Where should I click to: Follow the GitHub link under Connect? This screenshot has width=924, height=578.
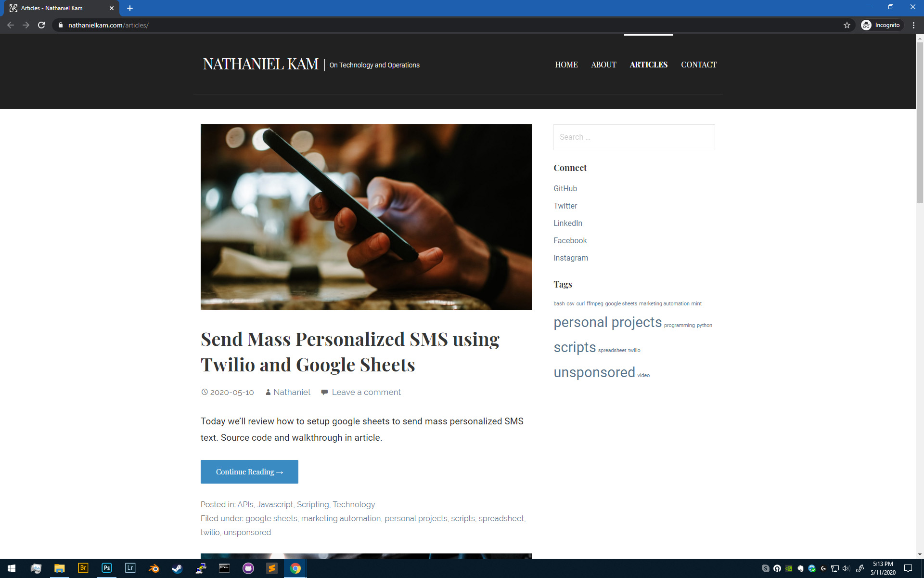pyautogui.click(x=565, y=188)
